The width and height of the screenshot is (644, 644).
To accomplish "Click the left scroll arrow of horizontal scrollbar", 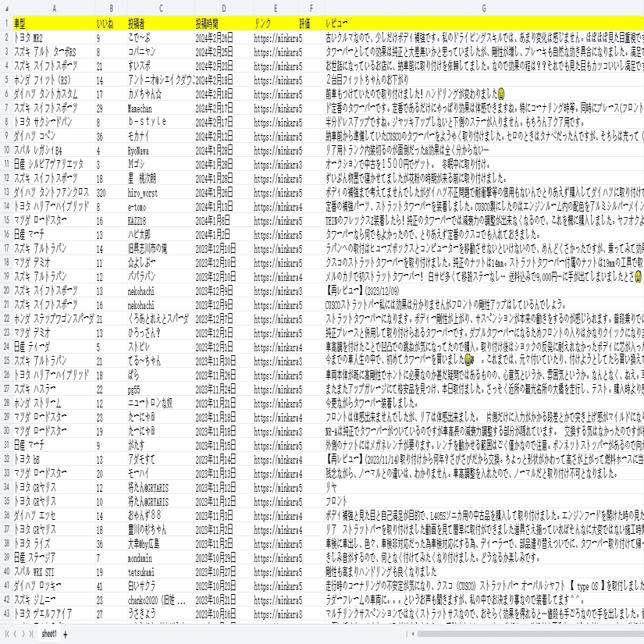I will point(412,634).
